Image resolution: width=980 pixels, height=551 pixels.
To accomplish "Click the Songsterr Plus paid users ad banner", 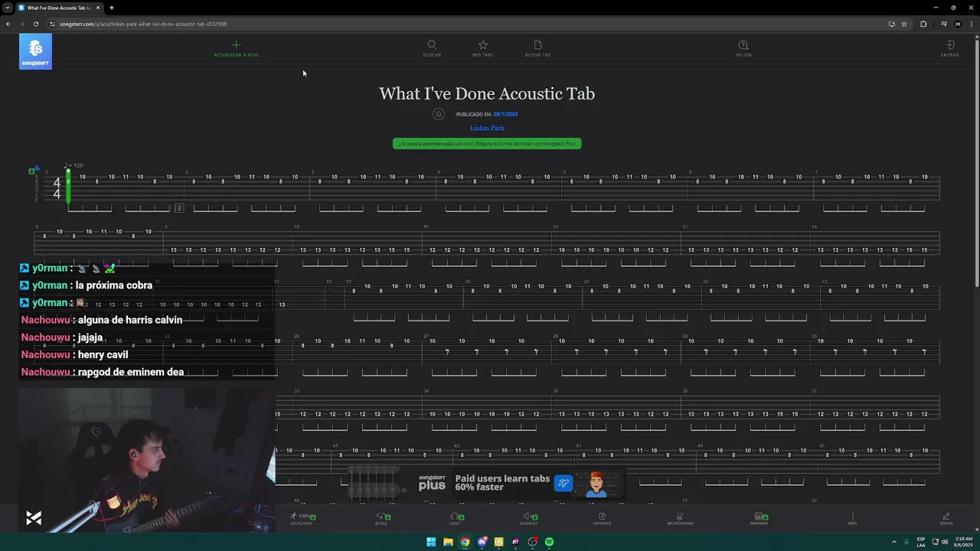I will point(487,483).
